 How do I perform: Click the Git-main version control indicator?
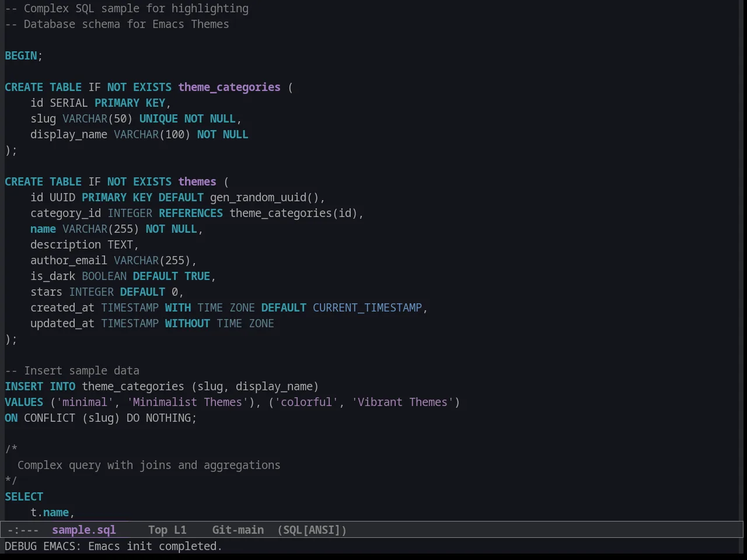tap(238, 530)
